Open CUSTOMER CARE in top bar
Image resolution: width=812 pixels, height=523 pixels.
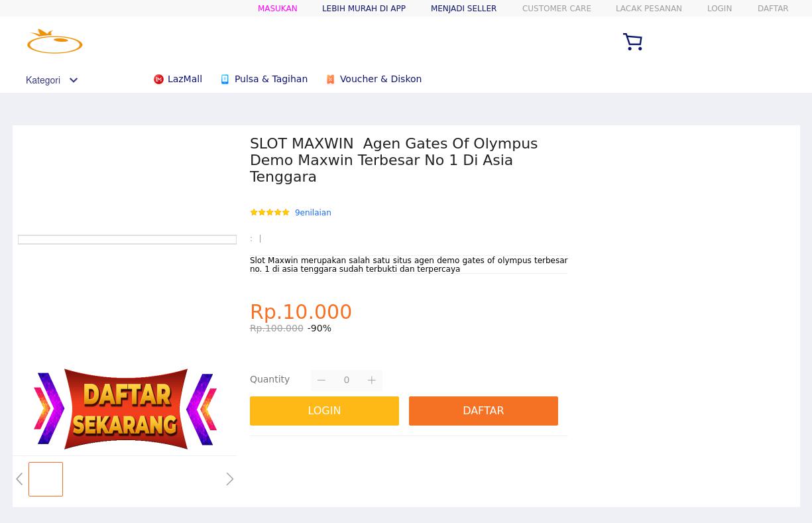coord(556,9)
